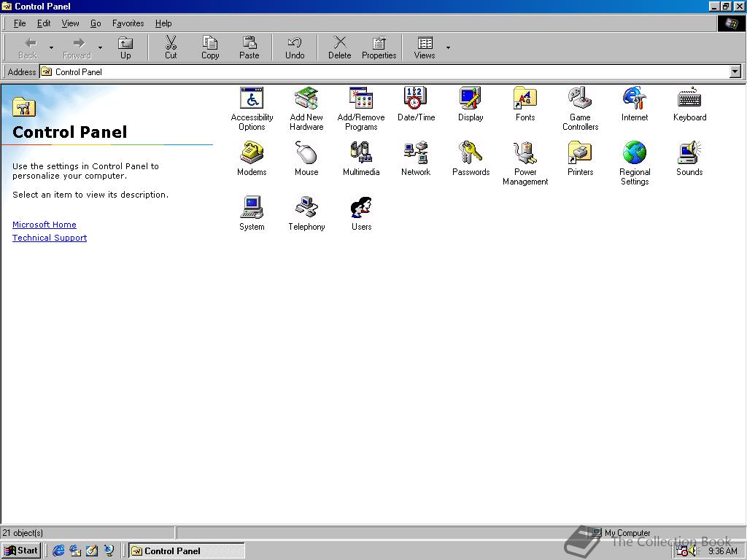Open the Help menu
This screenshot has height=560, width=747.
(163, 23)
